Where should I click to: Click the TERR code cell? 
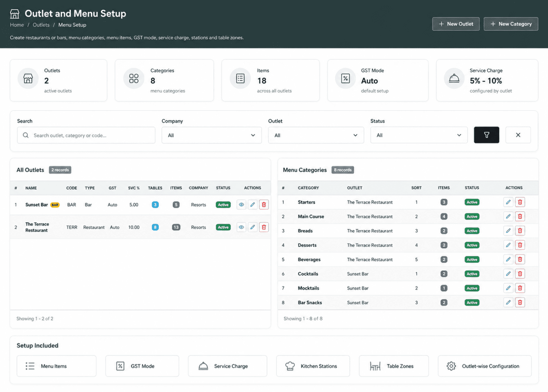(x=72, y=227)
